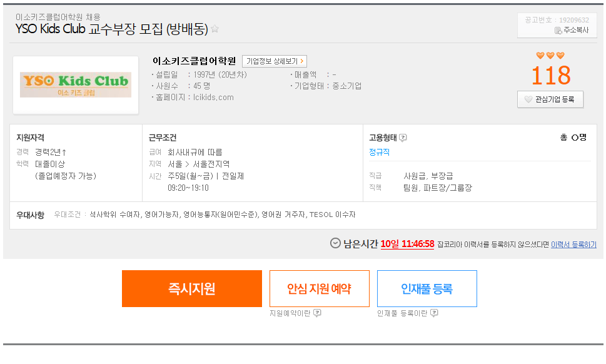606x364 pixels.
Task: Click the 석사학위 수여자 preferred conditions line
Action: pos(223,215)
